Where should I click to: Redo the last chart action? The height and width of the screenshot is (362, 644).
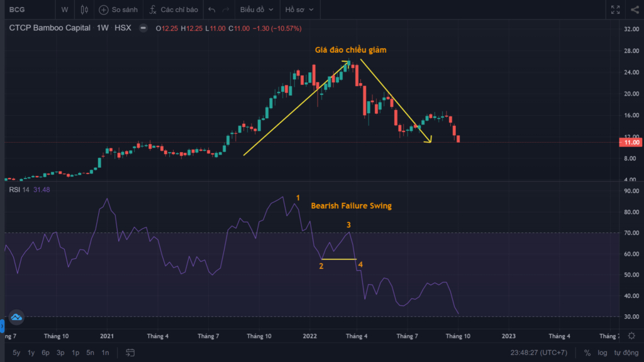pos(226,9)
